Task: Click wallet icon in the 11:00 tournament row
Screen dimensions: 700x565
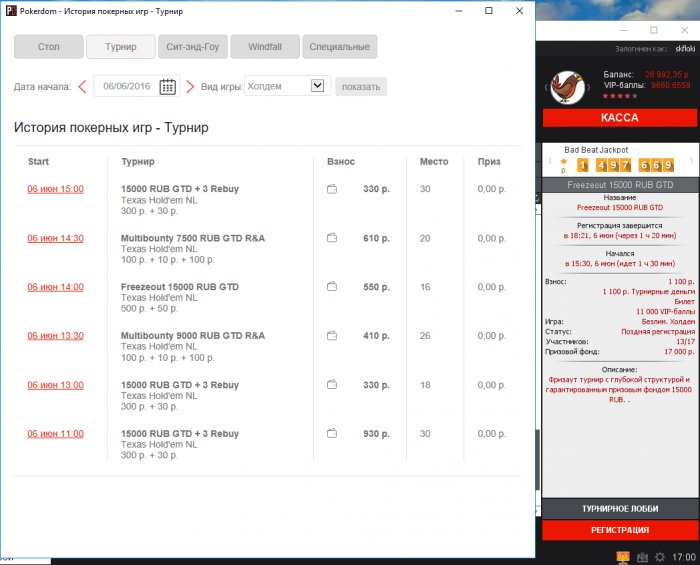Action: tap(332, 433)
